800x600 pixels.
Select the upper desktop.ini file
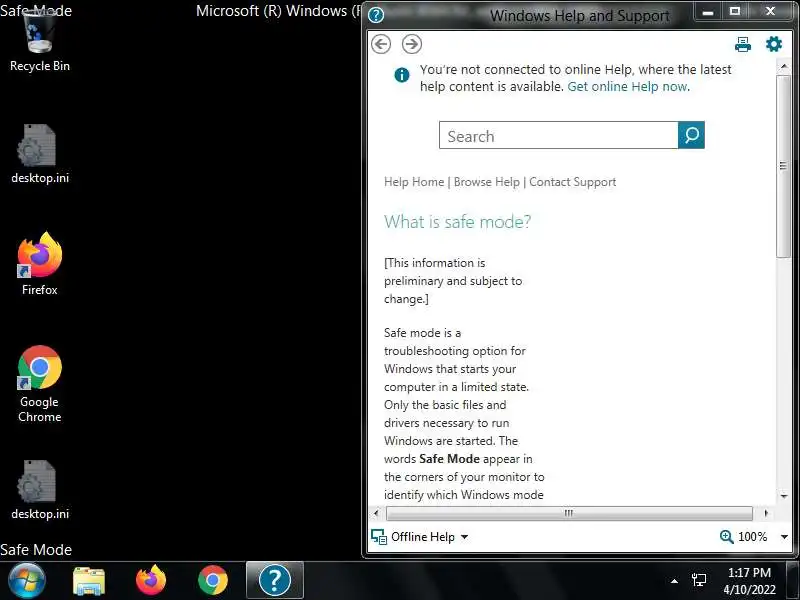[x=40, y=154]
